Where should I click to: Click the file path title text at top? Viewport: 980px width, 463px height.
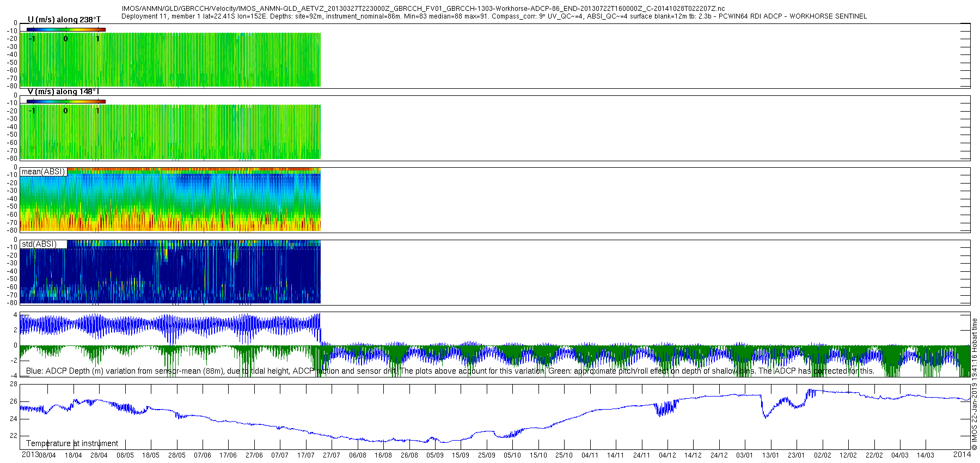click(x=423, y=9)
